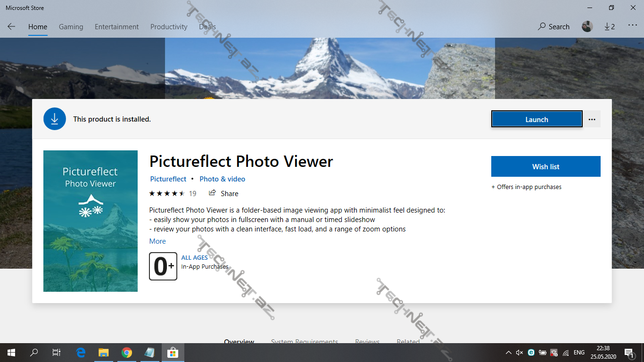Screen dimensions: 644x362
Task: Open the Pictureflect publisher link
Action: click(168, 179)
